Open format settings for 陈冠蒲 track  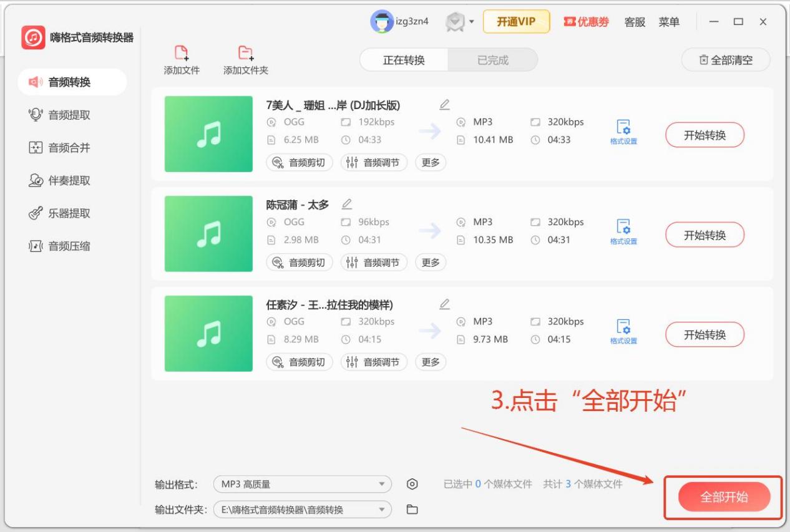coord(623,232)
